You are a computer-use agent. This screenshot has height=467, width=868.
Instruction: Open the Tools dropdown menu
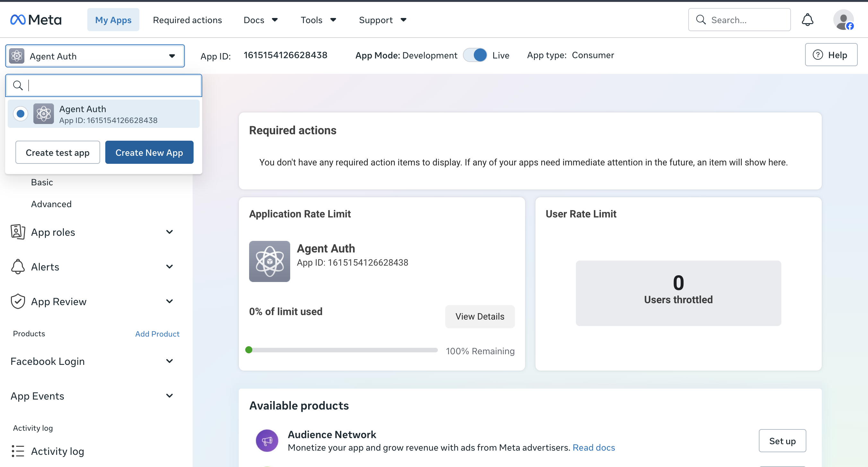(318, 20)
